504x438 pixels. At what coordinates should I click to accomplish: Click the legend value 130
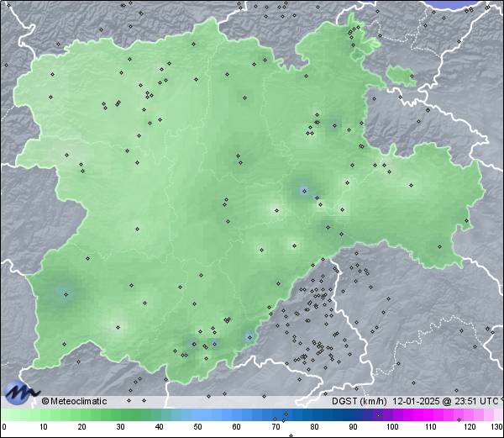[497, 427]
